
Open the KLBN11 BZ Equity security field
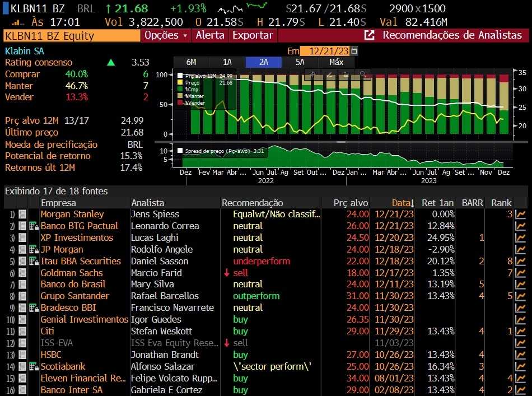(x=72, y=36)
